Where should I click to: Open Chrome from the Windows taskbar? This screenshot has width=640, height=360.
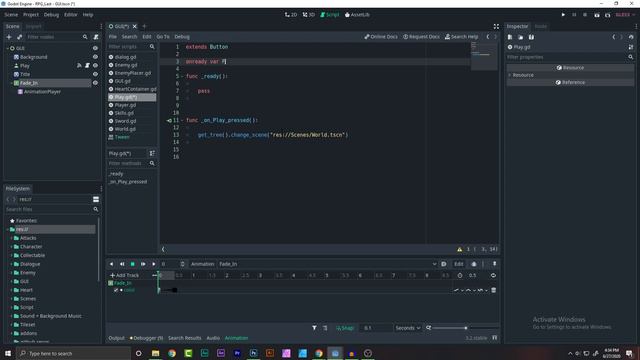click(x=172, y=353)
